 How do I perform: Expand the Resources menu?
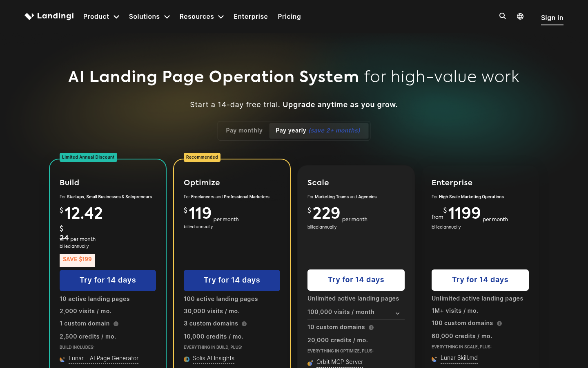(202, 16)
